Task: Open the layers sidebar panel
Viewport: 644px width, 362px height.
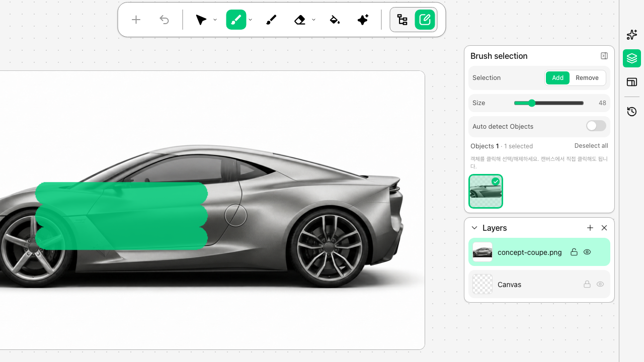Action: [x=632, y=58]
